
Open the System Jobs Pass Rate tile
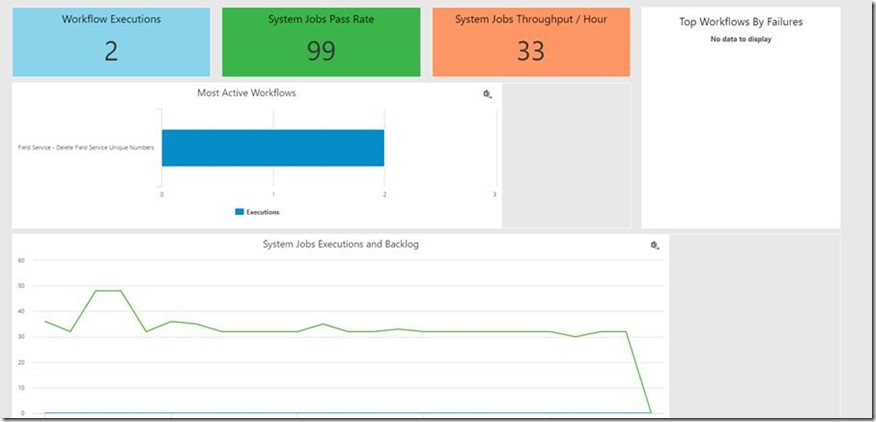pos(321,42)
